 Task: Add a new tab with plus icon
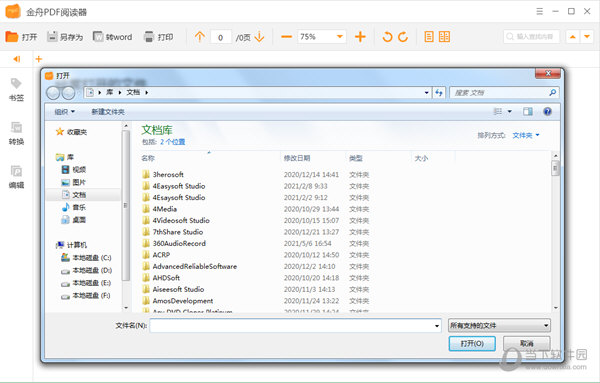tap(39, 59)
